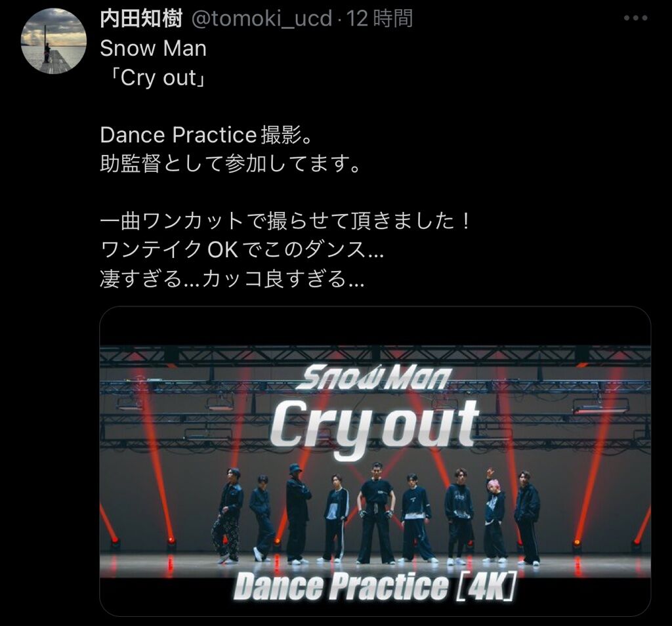The height and width of the screenshot is (626, 672).
Task: Click the 助監督として参加してます。 sentence
Action: (x=232, y=163)
